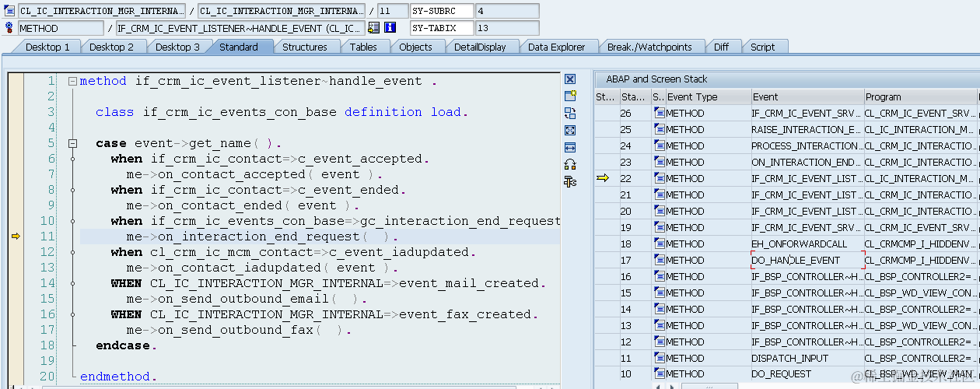Click code line on_send_outbound_fax( )

[239, 330]
